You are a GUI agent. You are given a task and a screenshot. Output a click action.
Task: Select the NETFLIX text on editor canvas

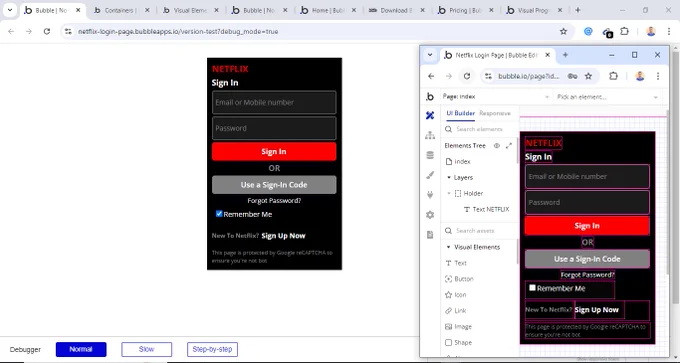(x=543, y=143)
